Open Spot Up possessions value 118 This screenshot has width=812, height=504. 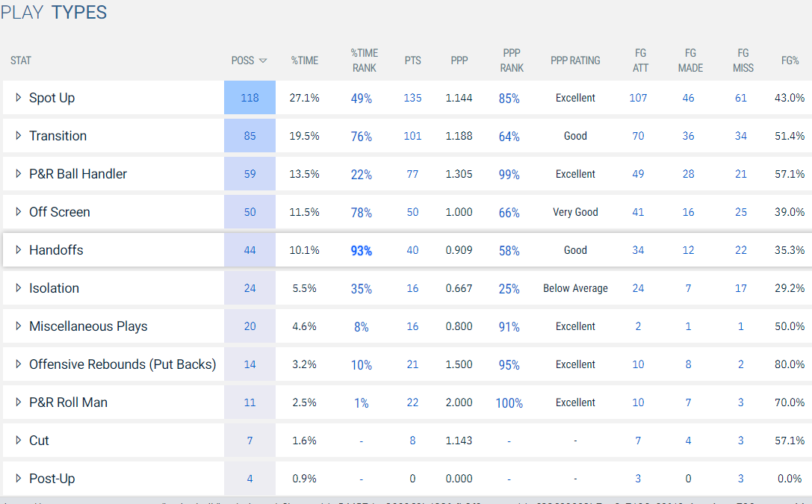(250, 97)
